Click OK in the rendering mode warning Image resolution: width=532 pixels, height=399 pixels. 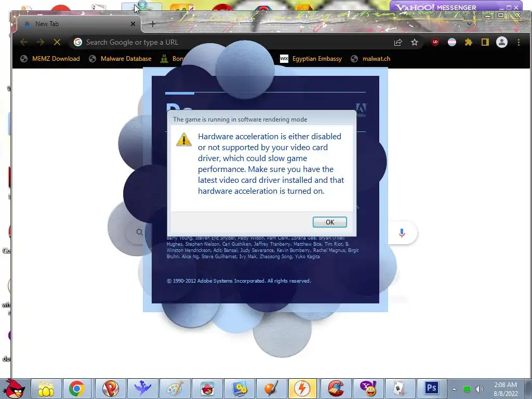329,222
